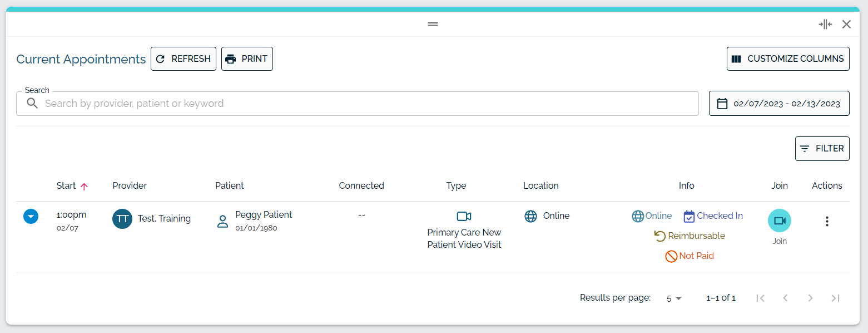Click the Peggy Patient person icon
868x333 pixels.
click(x=223, y=222)
